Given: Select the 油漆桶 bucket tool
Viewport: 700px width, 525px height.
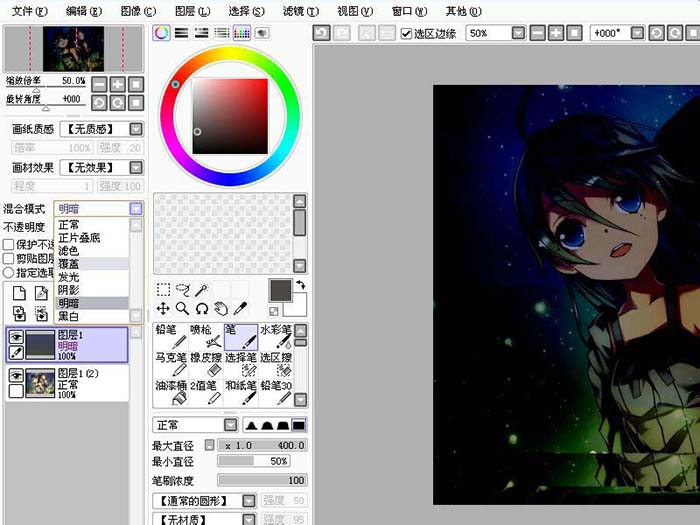Looking at the screenshot, I should click(x=171, y=392).
